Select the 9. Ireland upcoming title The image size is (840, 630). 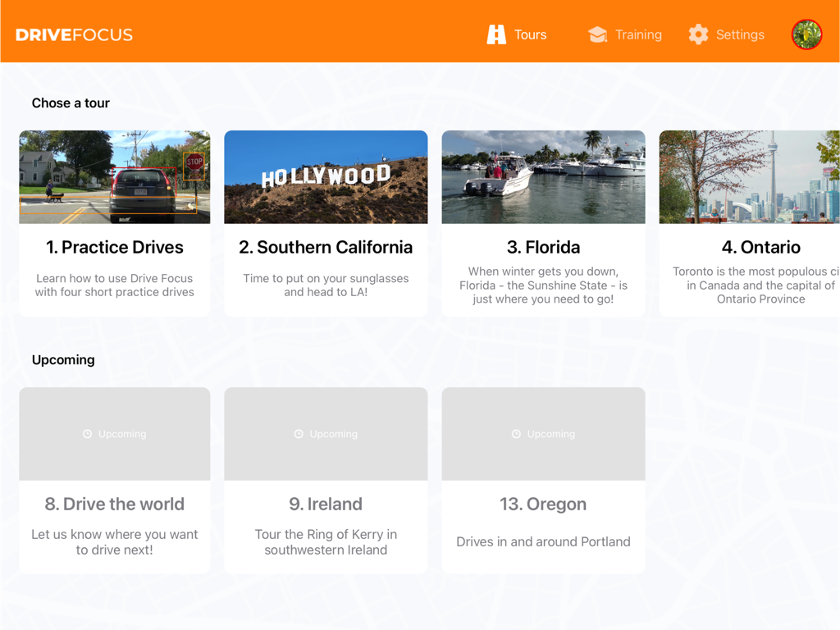coord(326,504)
